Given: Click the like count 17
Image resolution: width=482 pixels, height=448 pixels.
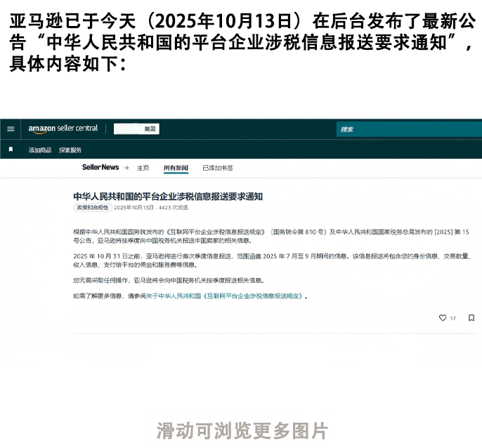Looking at the screenshot, I should tap(452, 318).
